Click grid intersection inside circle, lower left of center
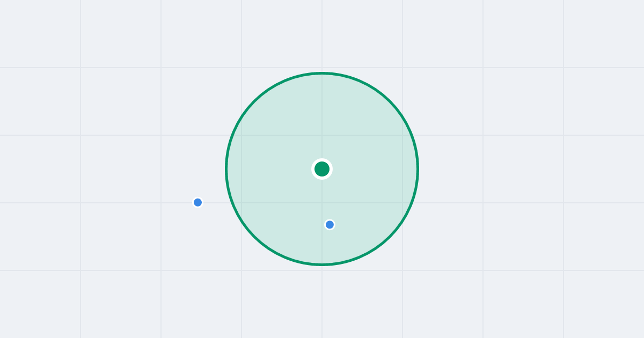The image size is (644, 338). pos(241,203)
